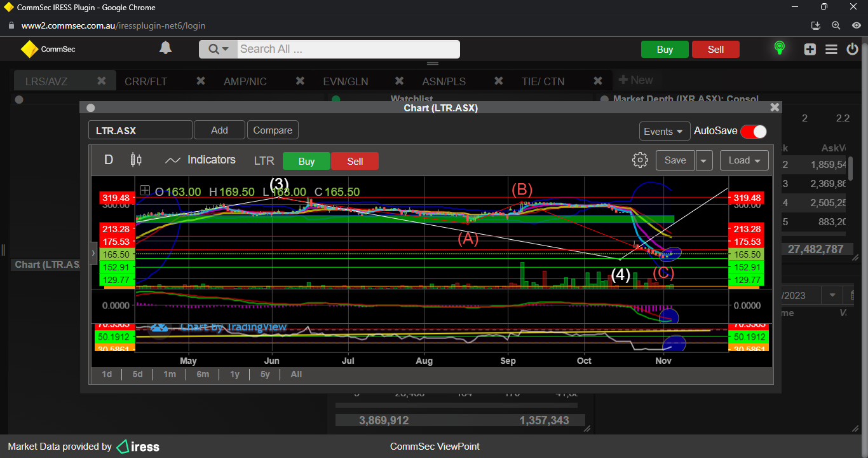Viewport: 868px width, 458px height.
Task: Click the power logout icon
Action: click(853, 50)
